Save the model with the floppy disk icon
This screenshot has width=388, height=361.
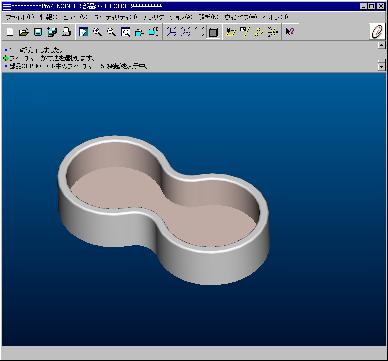click(38, 32)
